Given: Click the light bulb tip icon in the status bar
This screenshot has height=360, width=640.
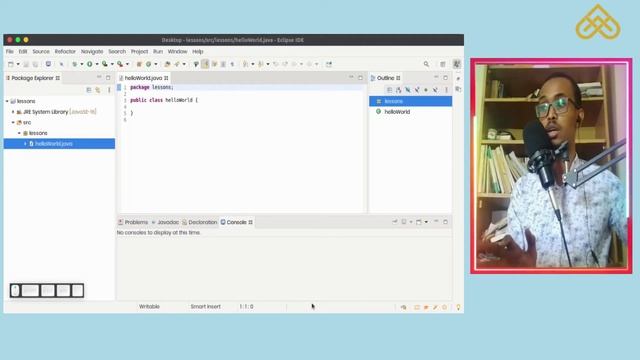Looking at the screenshot, I should [458, 307].
